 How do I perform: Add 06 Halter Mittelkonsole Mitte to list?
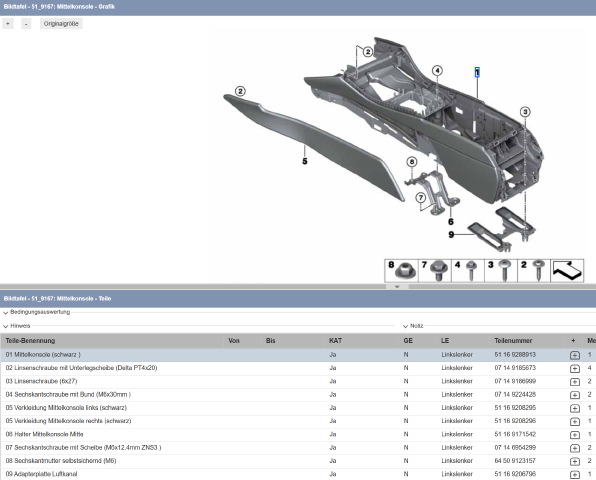click(575, 435)
